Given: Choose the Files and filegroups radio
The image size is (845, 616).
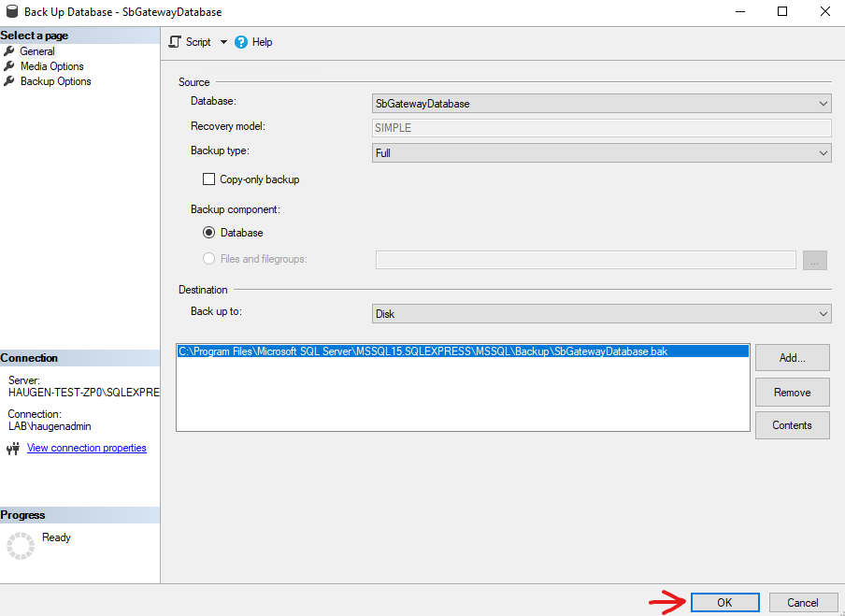Looking at the screenshot, I should [208, 259].
